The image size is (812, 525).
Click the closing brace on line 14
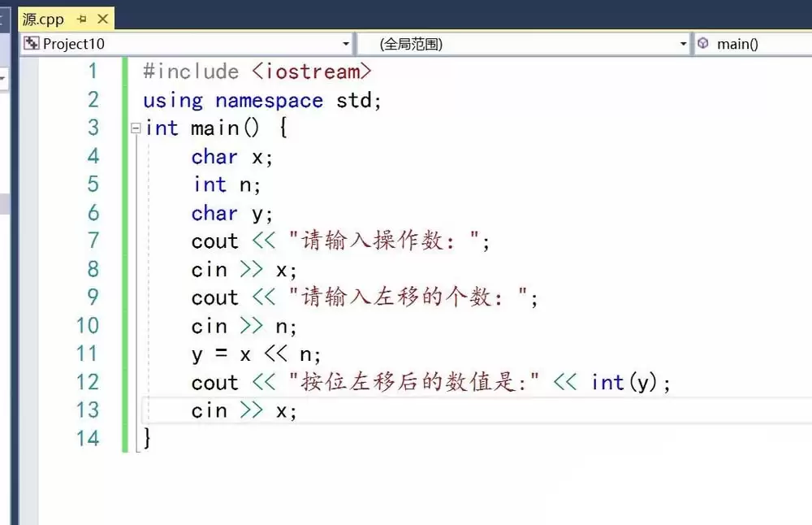147,439
